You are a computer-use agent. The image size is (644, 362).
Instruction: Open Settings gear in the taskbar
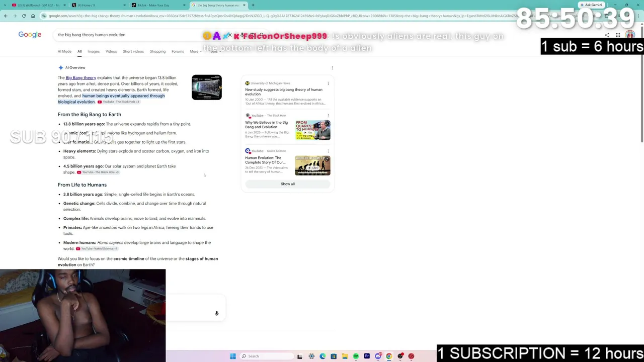point(311,356)
